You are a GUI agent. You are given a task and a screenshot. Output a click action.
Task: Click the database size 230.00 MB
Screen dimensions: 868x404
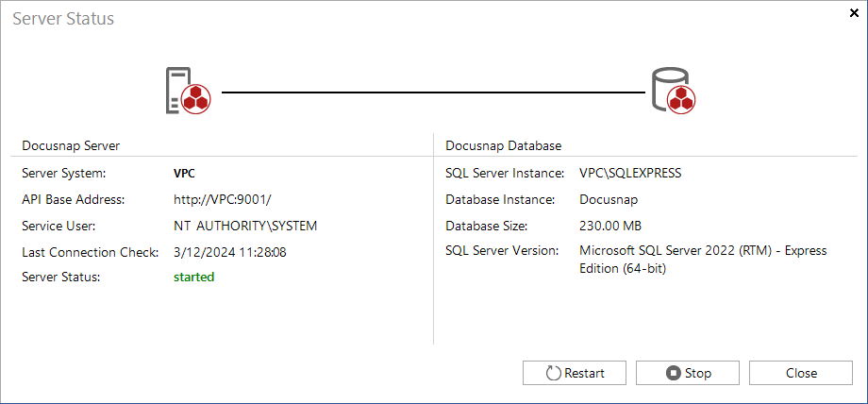point(610,226)
